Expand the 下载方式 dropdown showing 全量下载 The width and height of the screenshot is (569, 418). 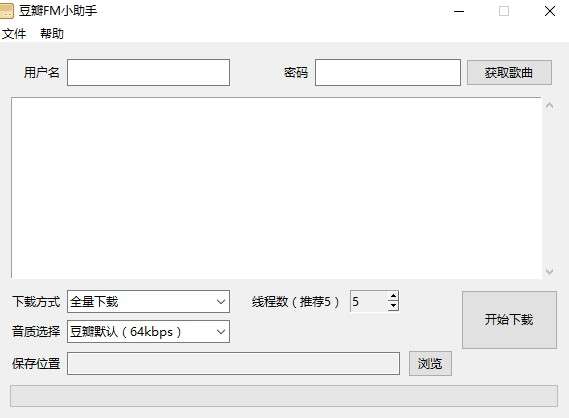pyautogui.click(x=148, y=302)
